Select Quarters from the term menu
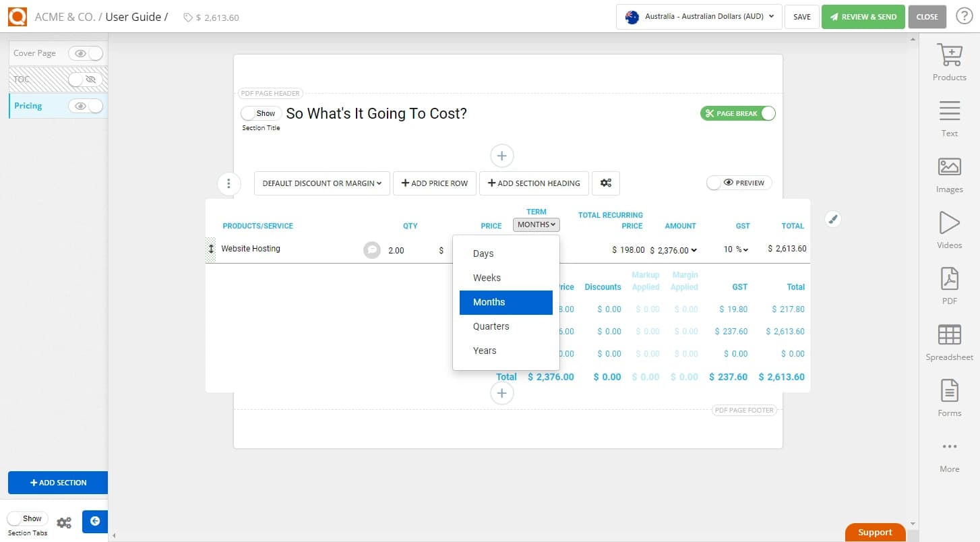Image resolution: width=980 pixels, height=542 pixels. [491, 326]
